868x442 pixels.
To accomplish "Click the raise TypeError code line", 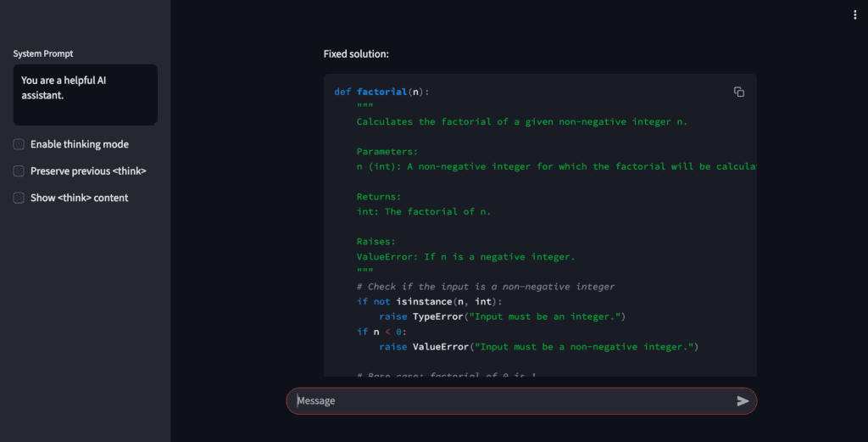I will click(502, 316).
